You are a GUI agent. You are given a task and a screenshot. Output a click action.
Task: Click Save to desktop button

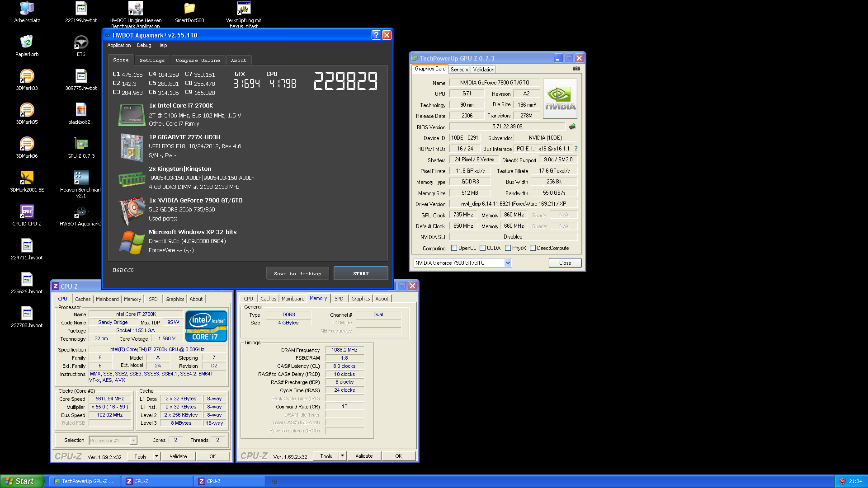297,273
